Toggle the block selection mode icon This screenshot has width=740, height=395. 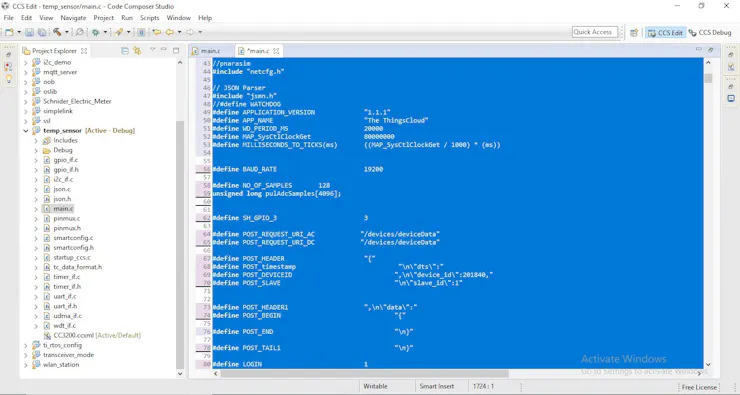coord(141,32)
